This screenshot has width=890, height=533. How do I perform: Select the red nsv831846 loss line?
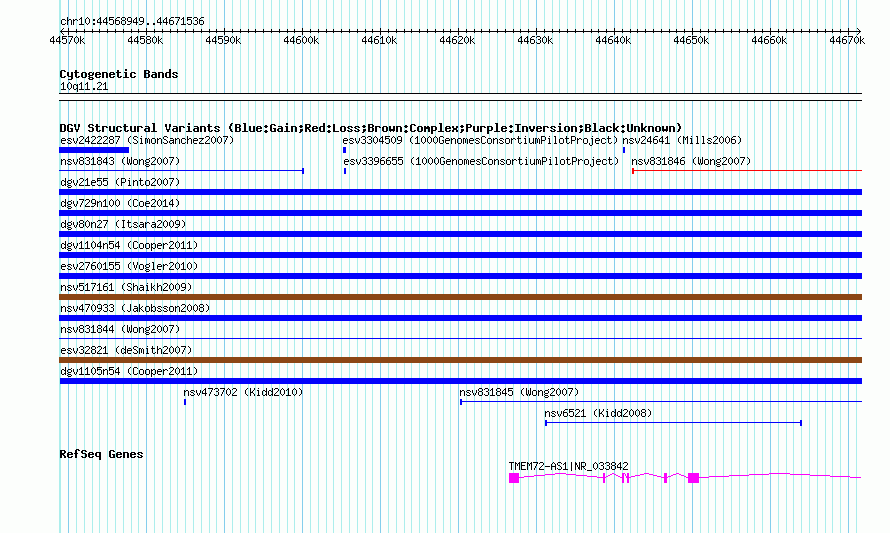click(x=747, y=171)
